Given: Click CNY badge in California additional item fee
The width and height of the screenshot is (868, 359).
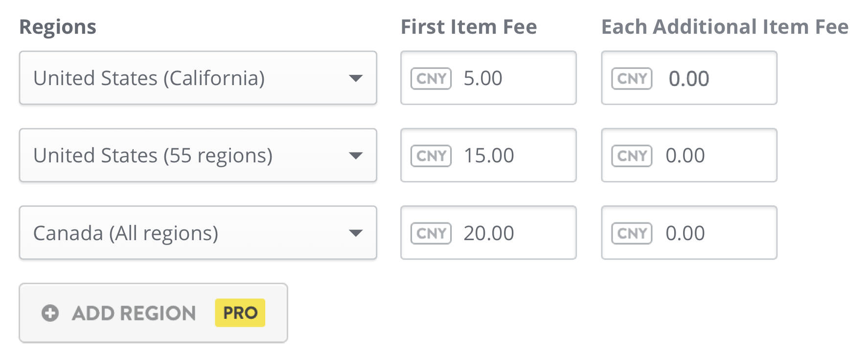Looking at the screenshot, I should (632, 78).
